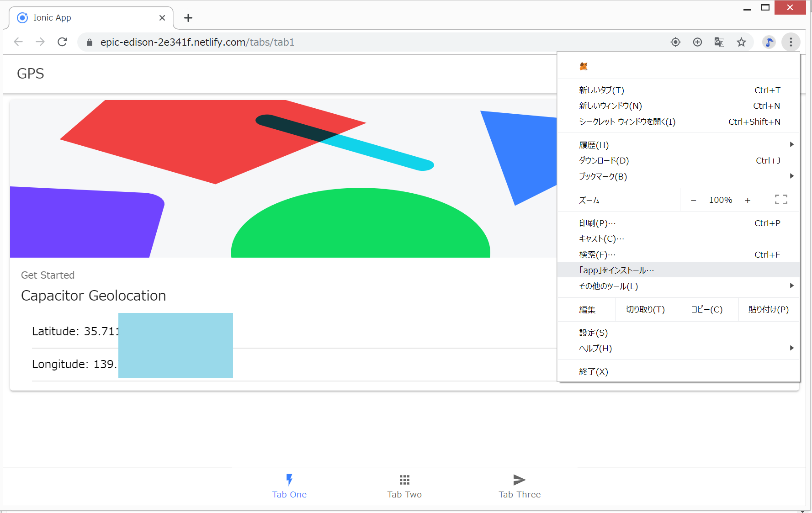Decrease zoom with the minus button
Viewport: 812px width, 513px height.
click(693, 200)
